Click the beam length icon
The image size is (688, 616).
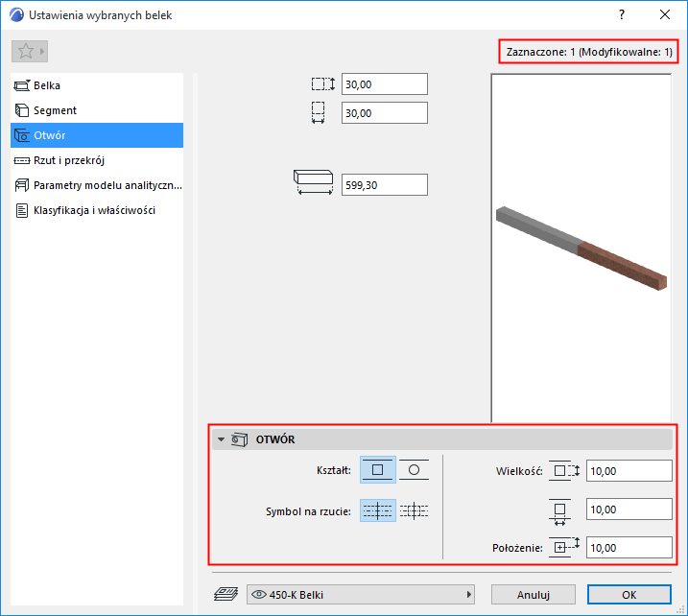313,182
